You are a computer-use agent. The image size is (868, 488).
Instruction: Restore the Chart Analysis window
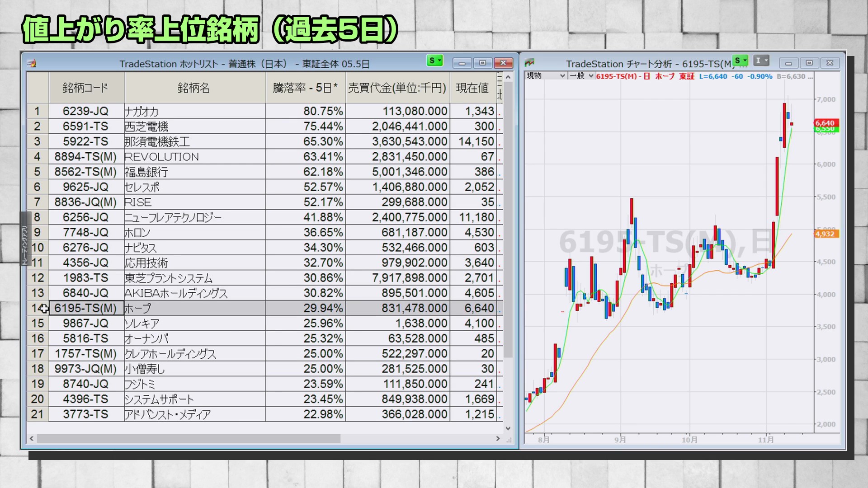pyautogui.click(x=809, y=63)
